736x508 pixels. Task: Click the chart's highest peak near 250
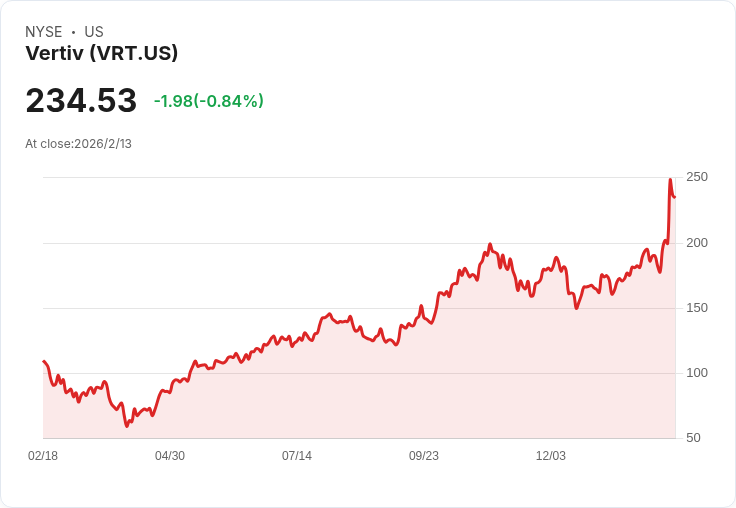[x=670, y=179]
